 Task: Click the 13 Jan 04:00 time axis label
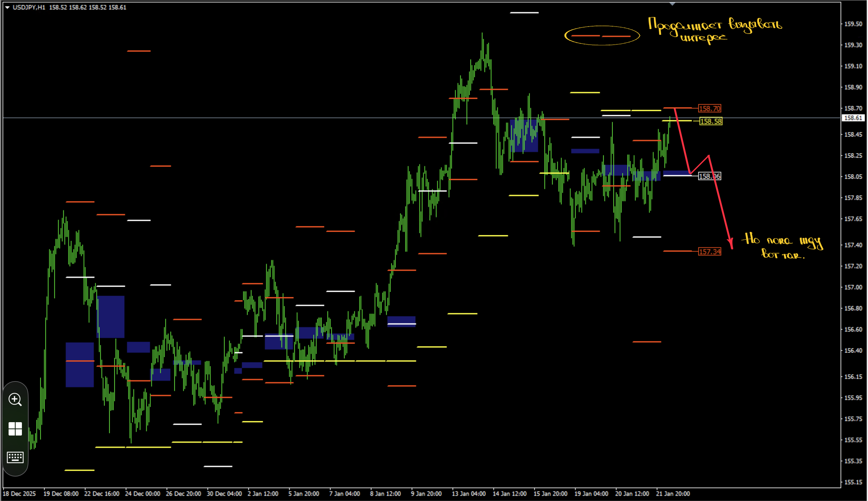pos(469,493)
